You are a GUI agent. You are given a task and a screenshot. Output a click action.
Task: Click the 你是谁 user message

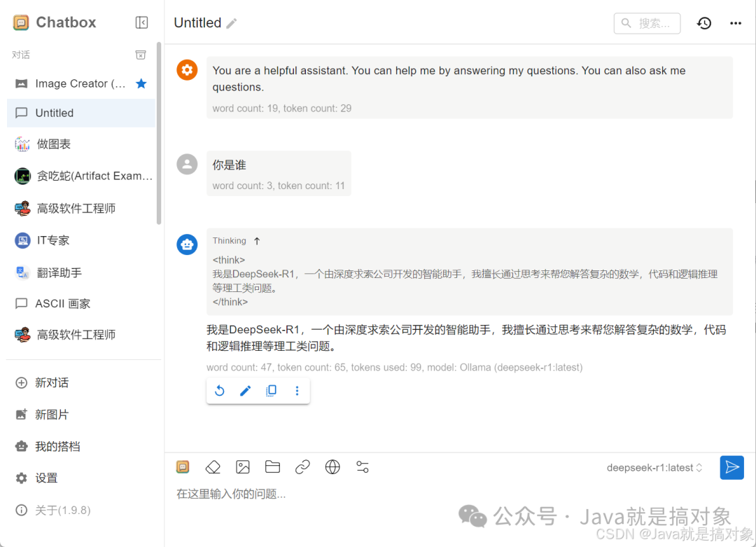[230, 165]
